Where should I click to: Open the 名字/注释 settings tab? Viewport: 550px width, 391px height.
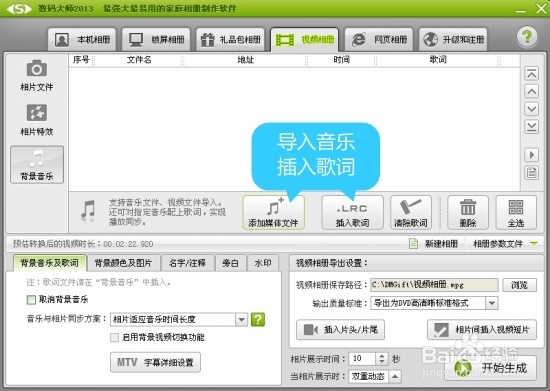[187, 263]
